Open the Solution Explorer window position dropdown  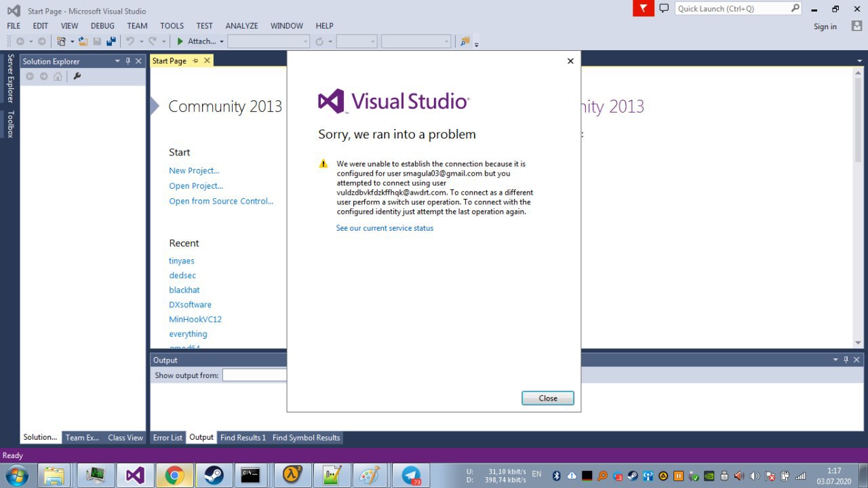[117, 61]
